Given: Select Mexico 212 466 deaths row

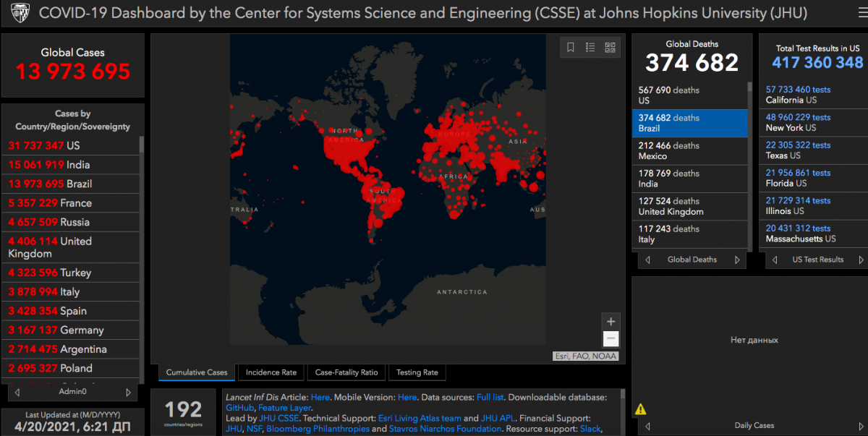Looking at the screenshot, I should (689, 150).
